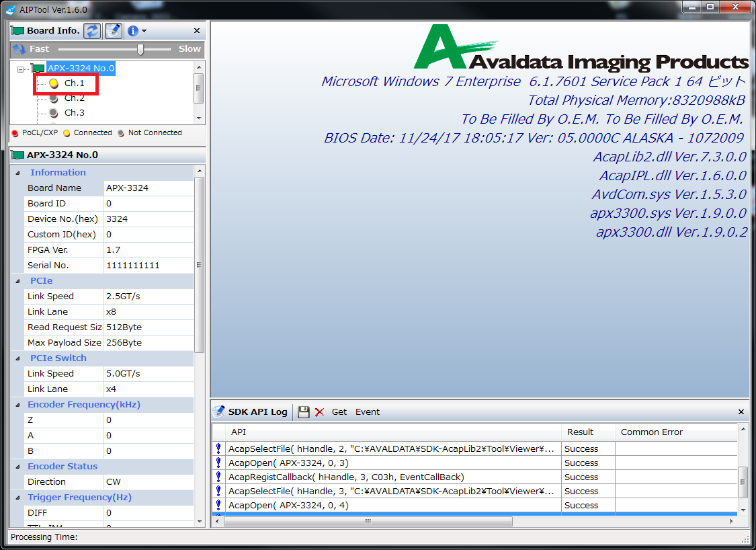Click the FPGA Ver. value 1.7
The height and width of the screenshot is (550, 756).
tap(149, 250)
